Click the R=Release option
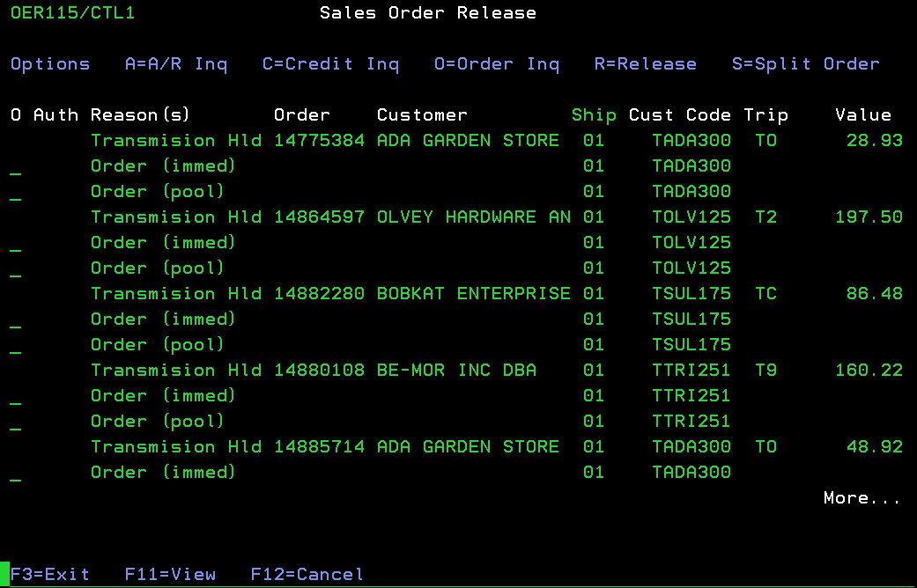Viewport: 917px width, 588px height. click(645, 64)
